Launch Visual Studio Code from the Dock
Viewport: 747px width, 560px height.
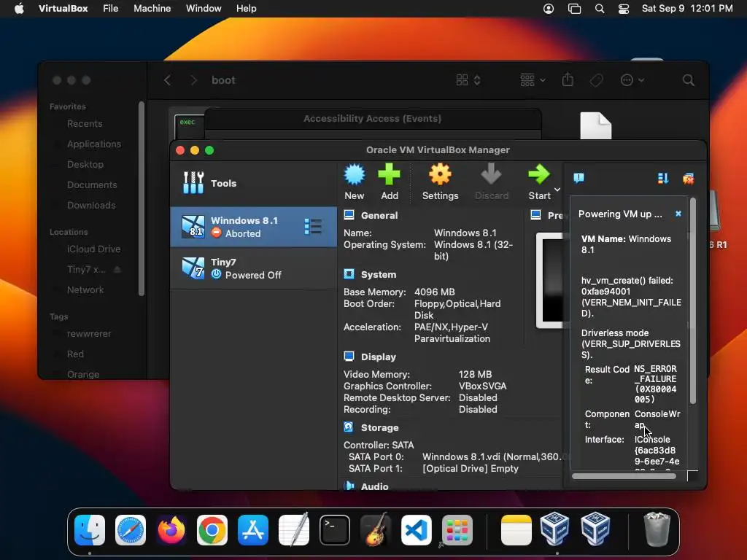(x=417, y=529)
